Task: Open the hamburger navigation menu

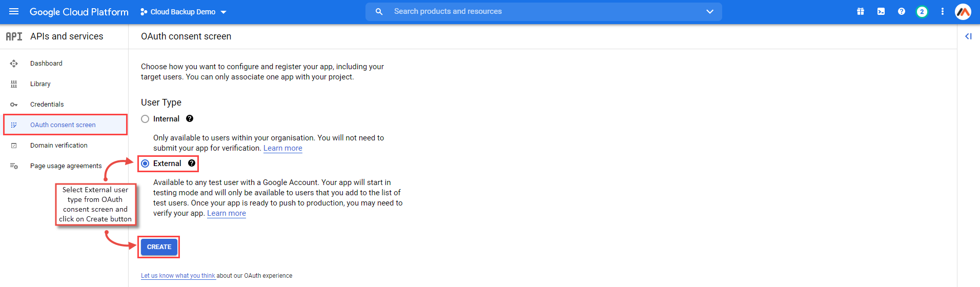Action: coord(14,11)
